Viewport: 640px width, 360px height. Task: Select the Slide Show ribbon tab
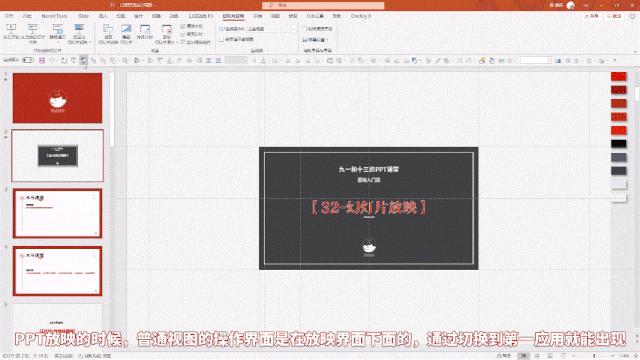[233, 16]
